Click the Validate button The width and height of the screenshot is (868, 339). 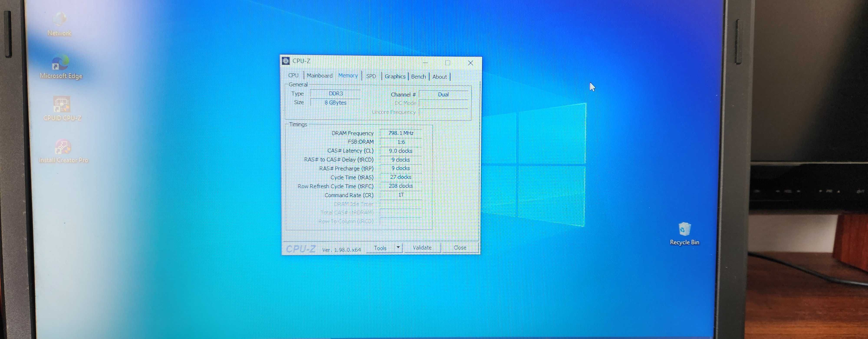click(x=422, y=248)
